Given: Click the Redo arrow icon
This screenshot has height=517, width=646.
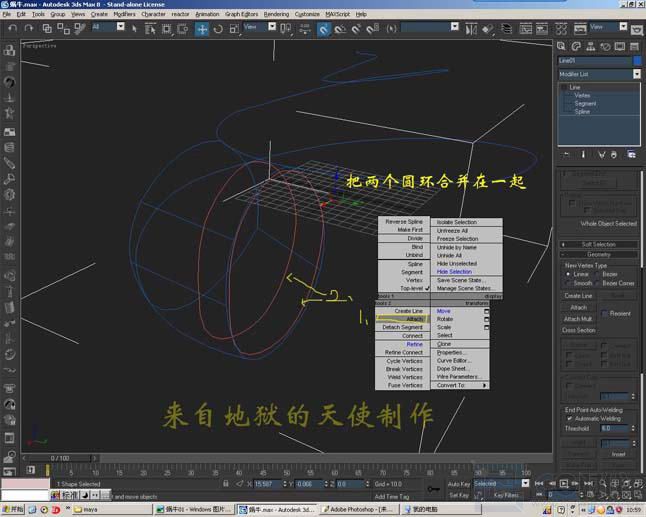Looking at the screenshot, I should coord(29,28).
